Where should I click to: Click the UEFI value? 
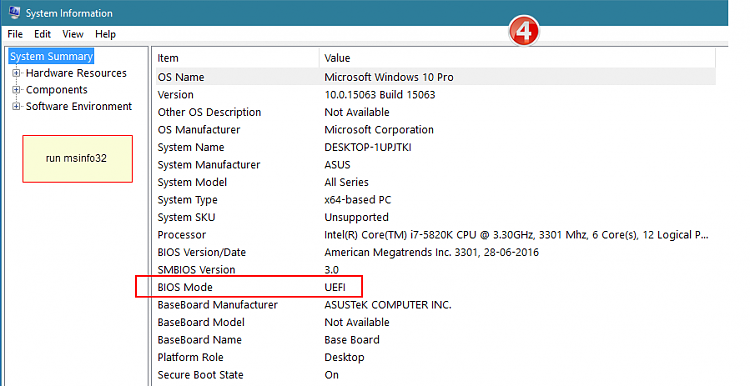coord(335,287)
